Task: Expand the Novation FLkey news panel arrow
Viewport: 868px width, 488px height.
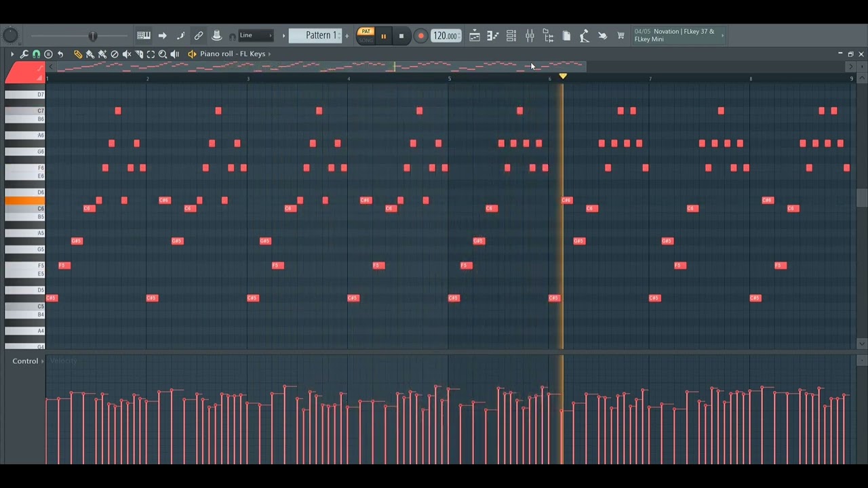Action: pyautogui.click(x=723, y=35)
